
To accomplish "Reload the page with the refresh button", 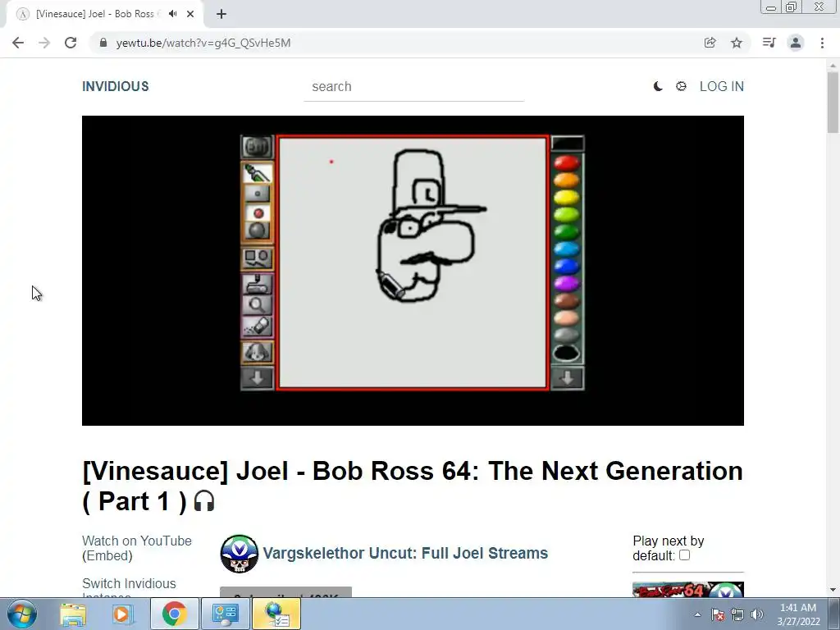I will (71, 43).
